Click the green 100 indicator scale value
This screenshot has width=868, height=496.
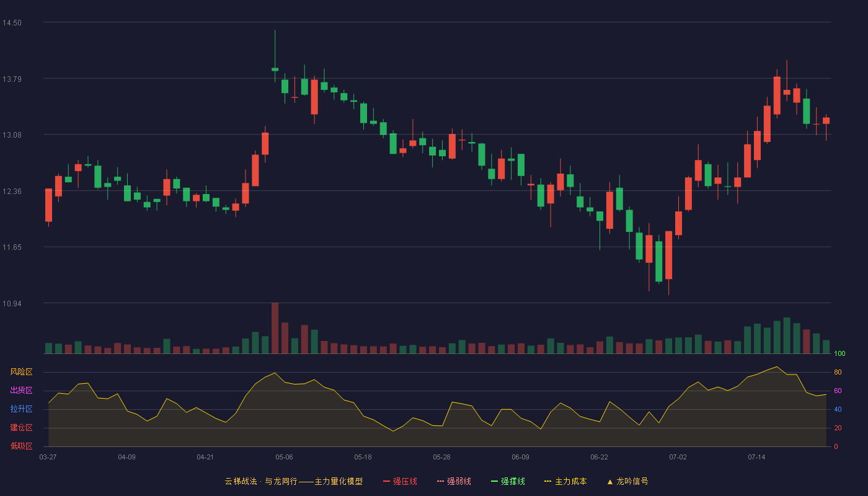coord(839,354)
